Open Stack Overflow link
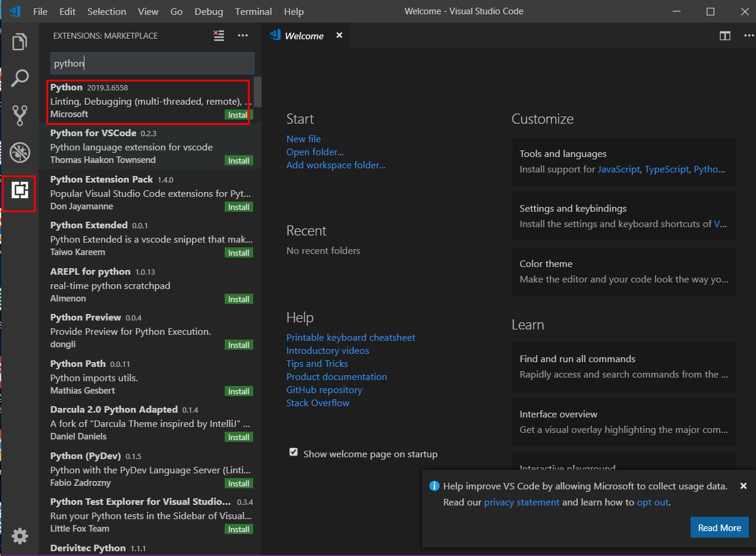 tap(317, 403)
